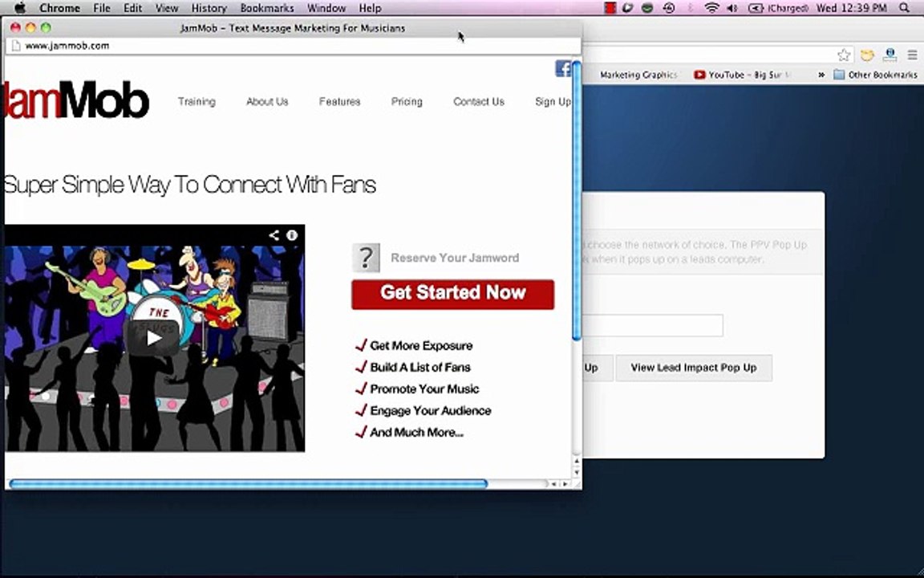The width and height of the screenshot is (924, 578).
Task: Open the Window menu
Action: click(326, 8)
